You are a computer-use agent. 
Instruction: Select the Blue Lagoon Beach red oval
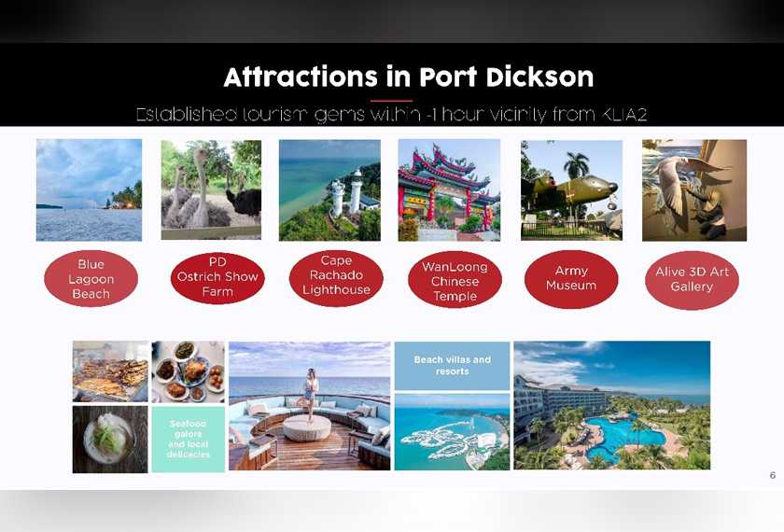tap(91, 279)
